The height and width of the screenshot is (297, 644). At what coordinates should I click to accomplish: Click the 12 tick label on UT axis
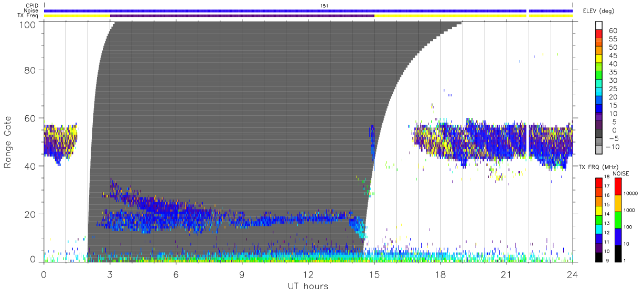point(308,275)
